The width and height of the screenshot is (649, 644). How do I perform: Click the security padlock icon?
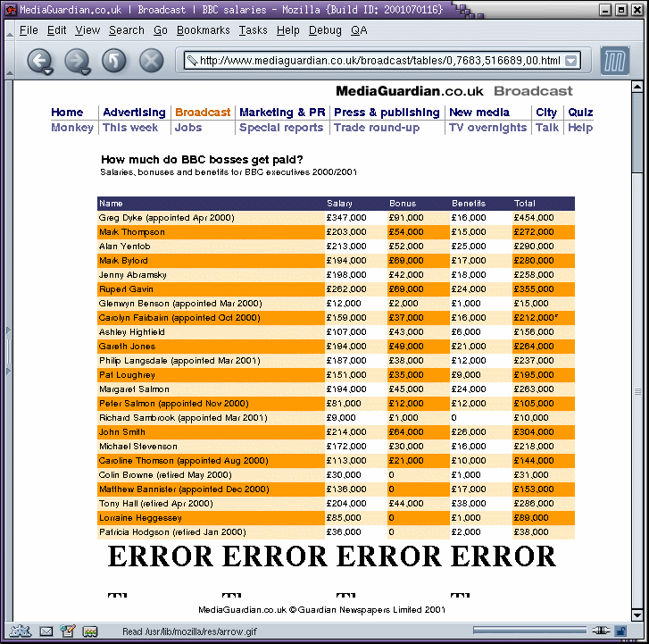tap(620, 631)
